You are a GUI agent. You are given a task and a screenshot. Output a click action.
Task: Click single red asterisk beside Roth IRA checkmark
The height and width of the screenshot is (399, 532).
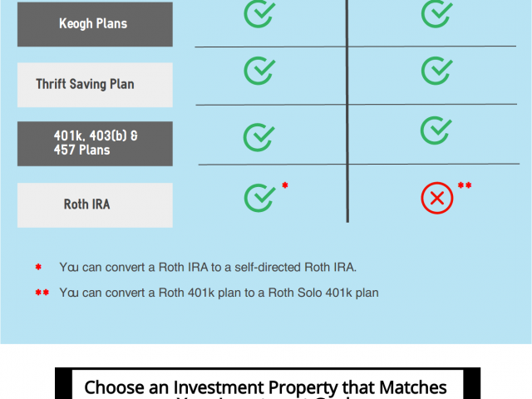285,185
